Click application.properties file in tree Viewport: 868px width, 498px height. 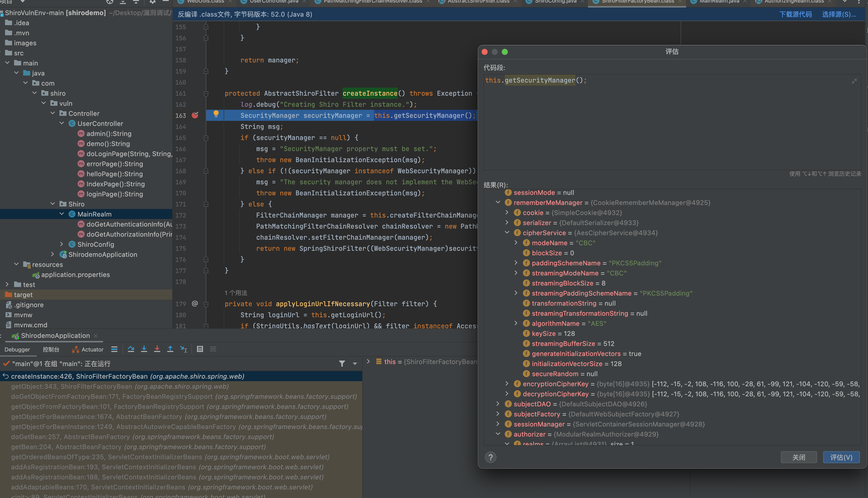point(75,275)
